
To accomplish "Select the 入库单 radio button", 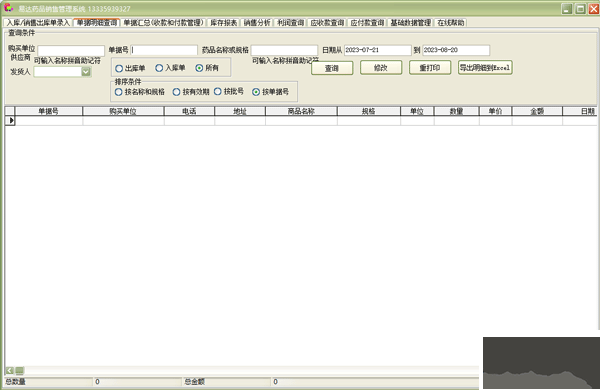I will pos(170,68).
